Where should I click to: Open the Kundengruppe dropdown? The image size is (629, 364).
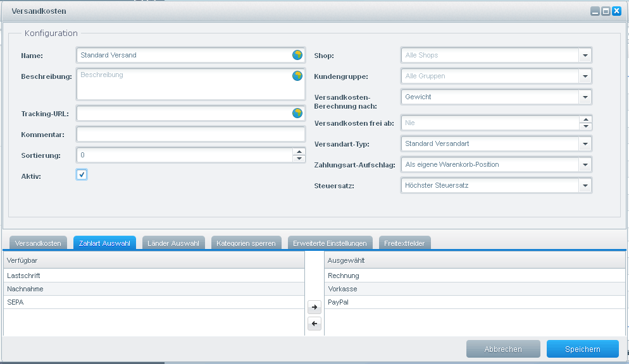point(585,76)
